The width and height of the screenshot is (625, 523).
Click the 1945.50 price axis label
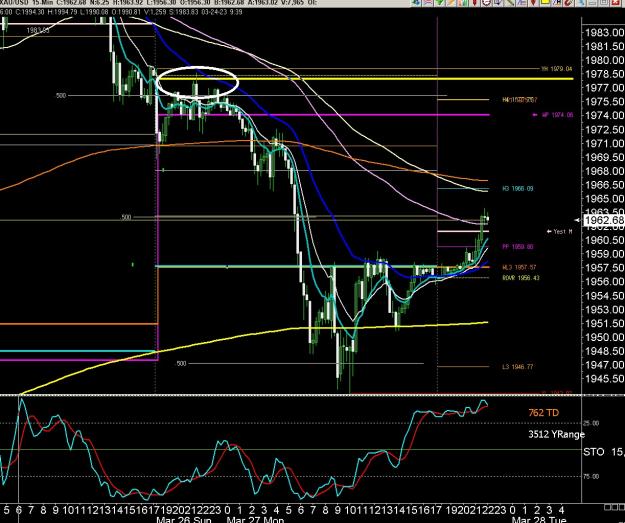[604, 379]
